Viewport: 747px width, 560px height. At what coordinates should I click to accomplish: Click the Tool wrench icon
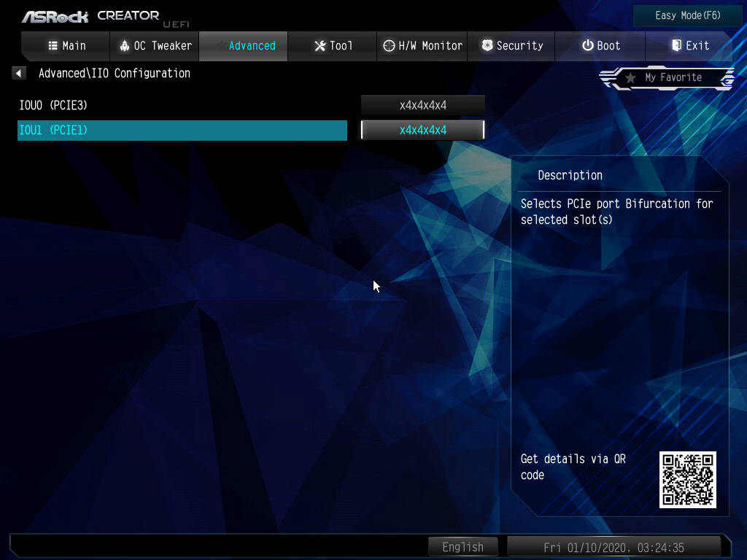320,45
